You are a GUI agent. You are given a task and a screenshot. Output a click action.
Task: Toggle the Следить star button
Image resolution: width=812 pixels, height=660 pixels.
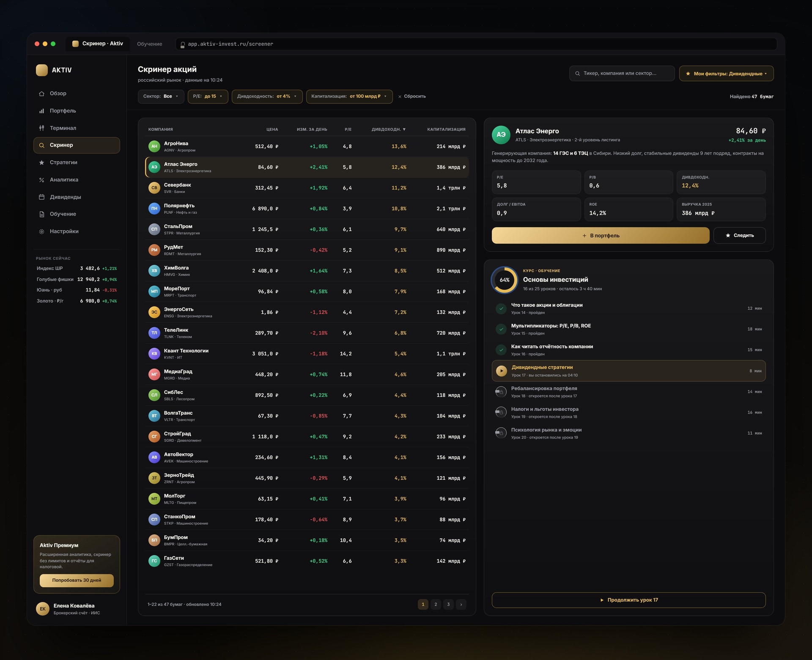click(x=739, y=235)
